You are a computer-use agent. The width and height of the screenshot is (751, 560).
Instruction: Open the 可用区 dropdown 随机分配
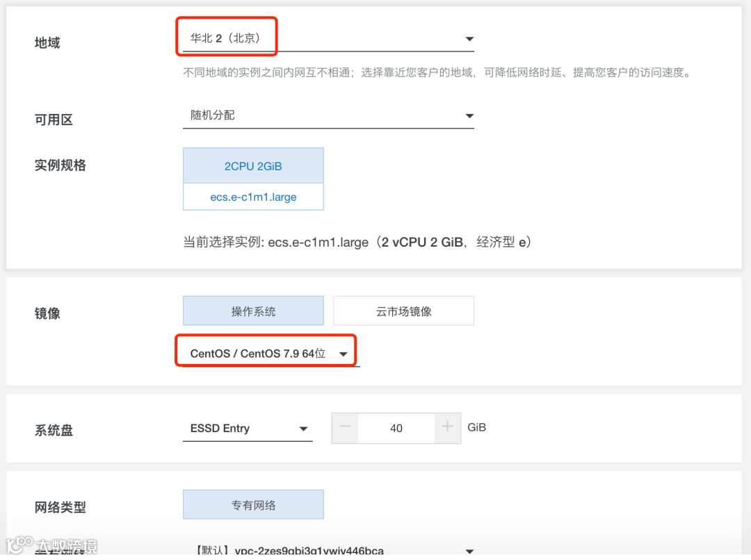point(328,115)
